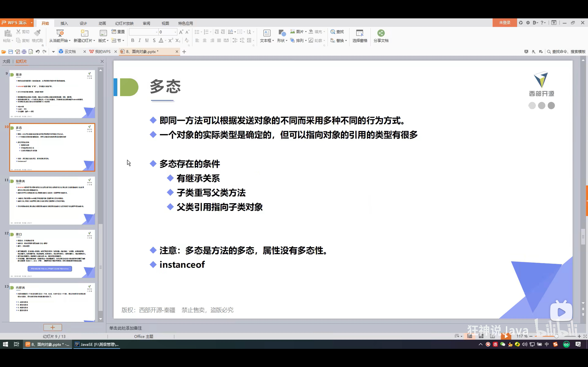
Task: Select slide 11 thumbnail 抽象类
Action: [x=52, y=200]
